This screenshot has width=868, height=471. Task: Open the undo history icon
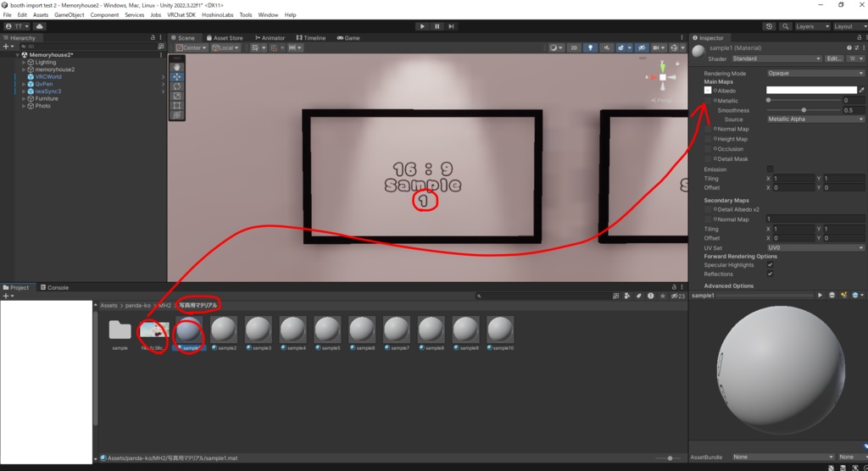point(769,26)
